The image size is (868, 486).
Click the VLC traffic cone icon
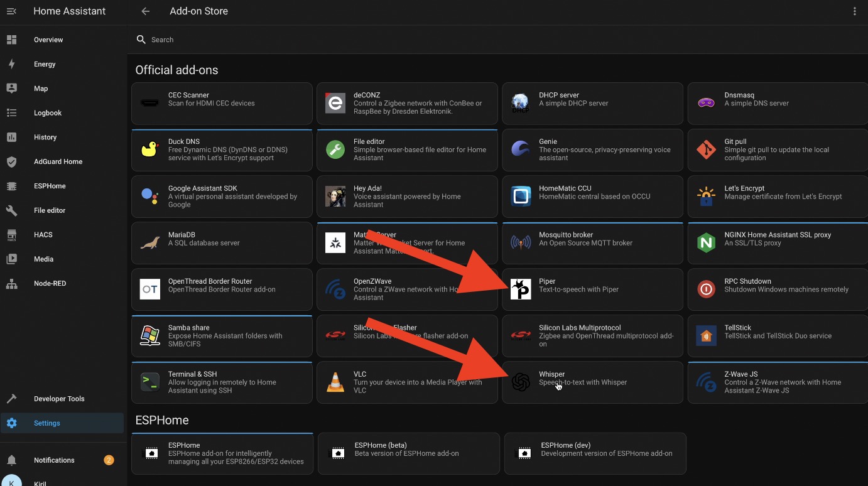pos(335,382)
